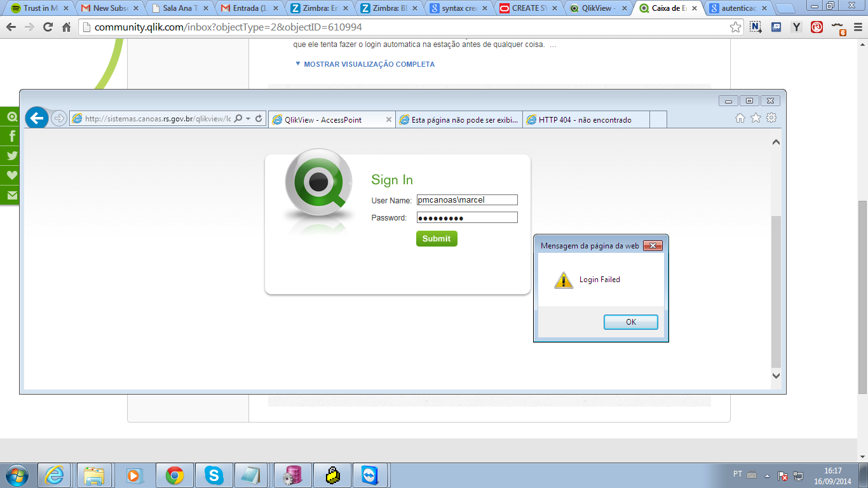
Task: Bookmark this page with the star
Action: point(735,27)
